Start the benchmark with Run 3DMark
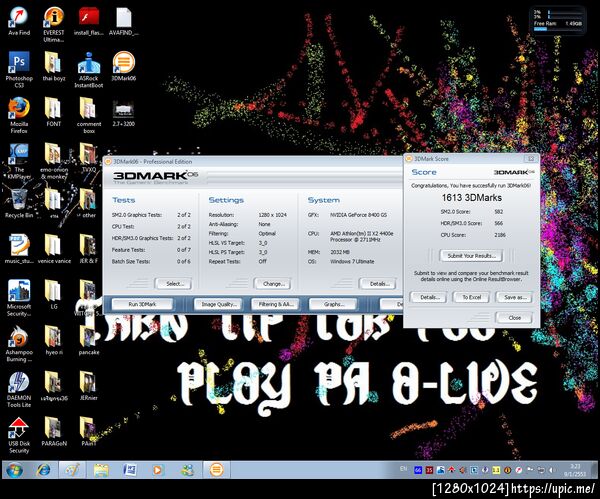The width and height of the screenshot is (600, 499). click(142, 304)
